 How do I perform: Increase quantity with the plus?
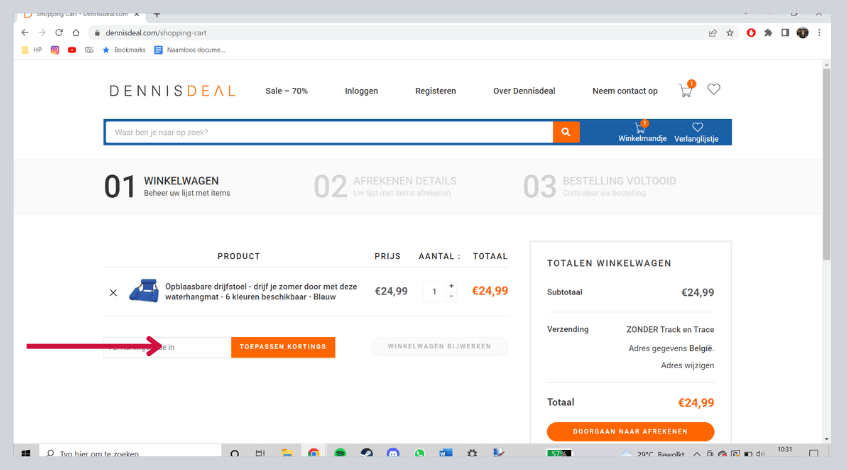click(452, 286)
